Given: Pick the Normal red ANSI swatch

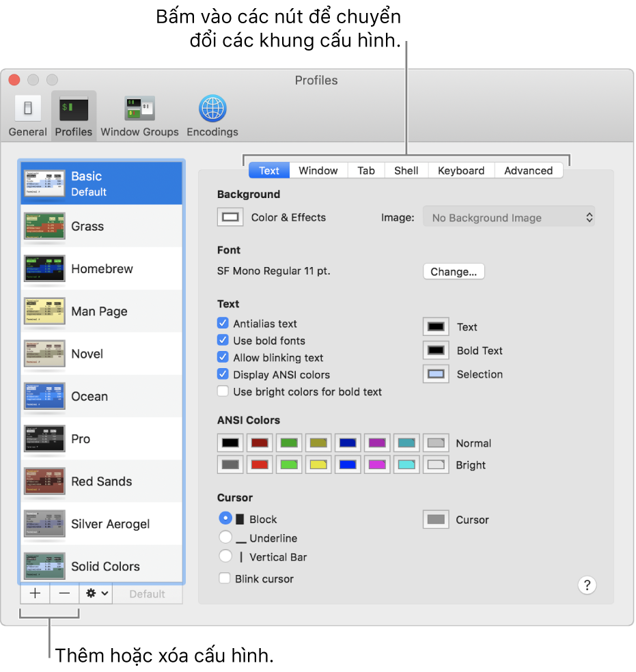Looking at the screenshot, I should [260, 443].
